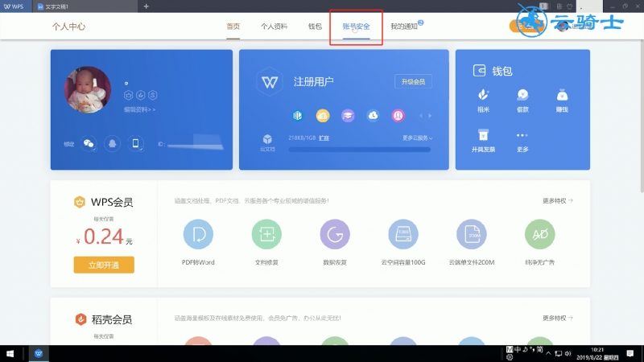Screen dimensions: 644x362
Task: Toggle WeChat account binding icon
Action: click(x=89, y=144)
